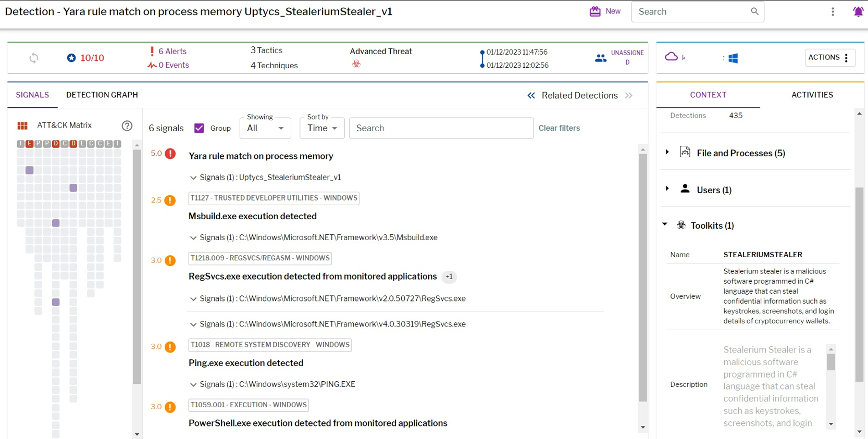
Task: Click the UNASSIGNED assignee label
Action: 627,57
